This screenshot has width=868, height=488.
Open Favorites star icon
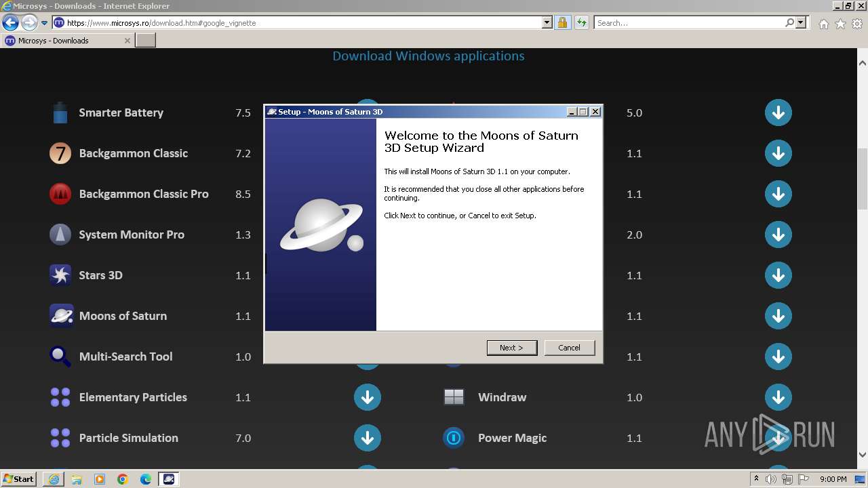pyautogui.click(x=840, y=23)
